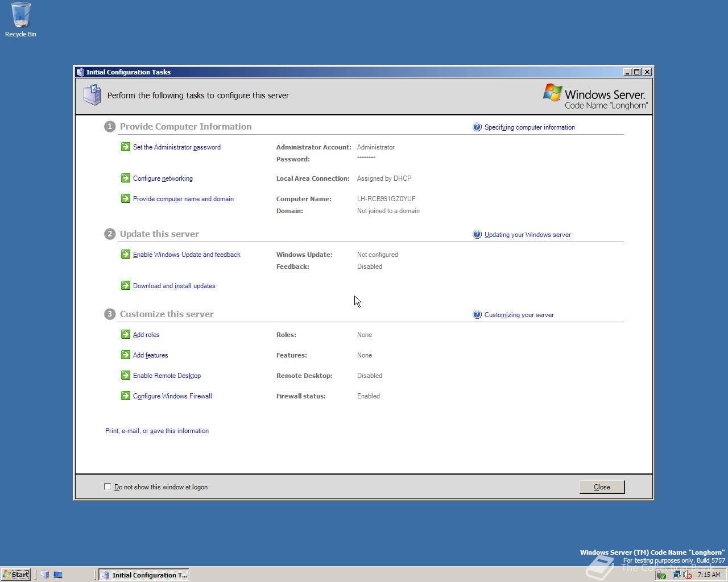Click the Administrator account name value

click(x=376, y=147)
